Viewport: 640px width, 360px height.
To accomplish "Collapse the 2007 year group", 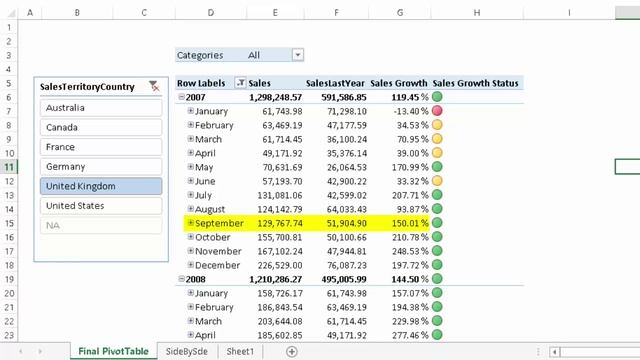I will [181, 97].
